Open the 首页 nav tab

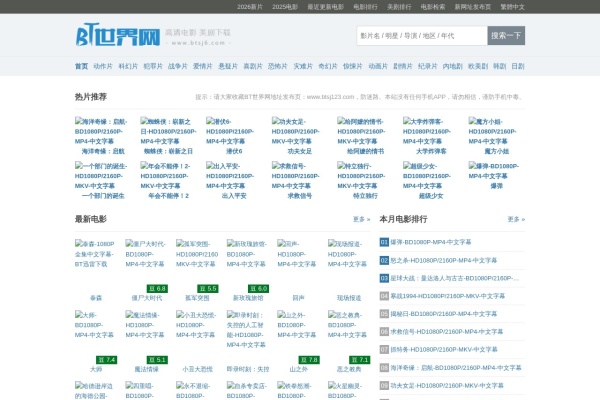click(x=81, y=66)
